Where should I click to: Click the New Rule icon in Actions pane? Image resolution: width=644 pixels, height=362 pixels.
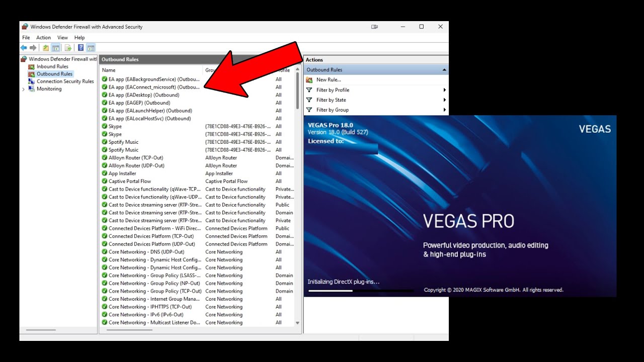pyautogui.click(x=309, y=80)
